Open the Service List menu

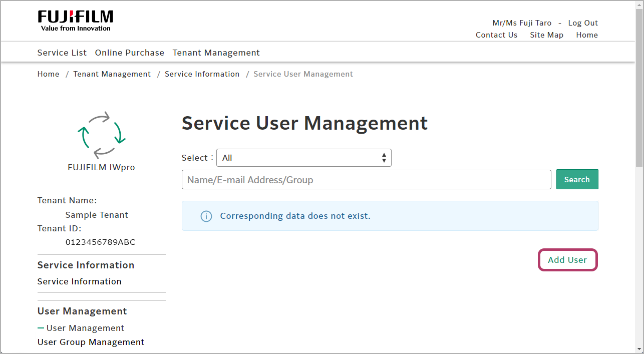(x=62, y=53)
